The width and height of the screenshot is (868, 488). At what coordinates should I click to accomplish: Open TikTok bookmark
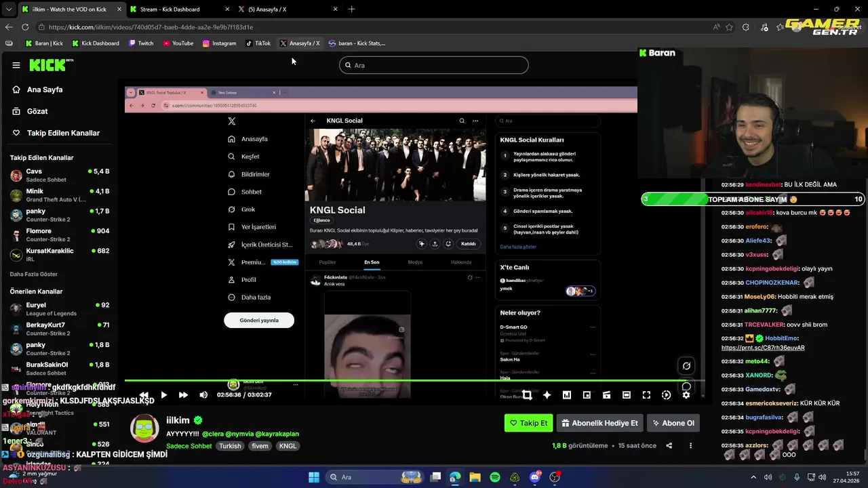(x=258, y=43)
